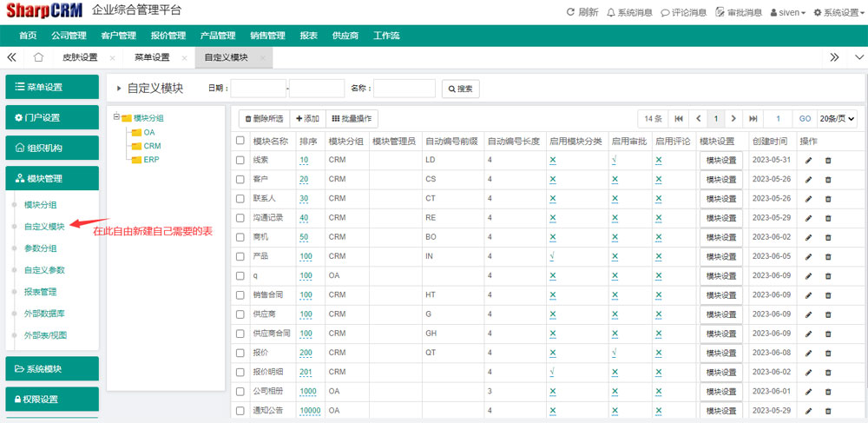
Task: Open the siven user dropdown menu
Action: pyautogui.click(x=787, y=12)
